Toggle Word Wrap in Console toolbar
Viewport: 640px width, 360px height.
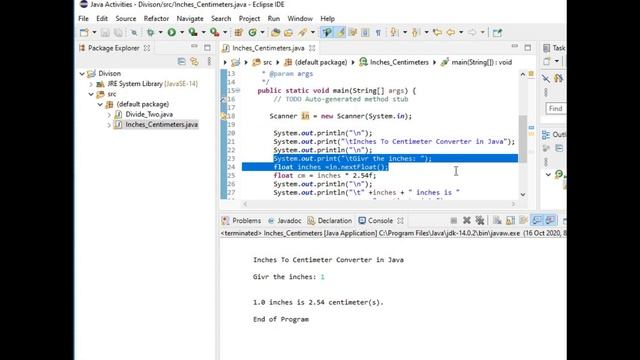point(523,220)
